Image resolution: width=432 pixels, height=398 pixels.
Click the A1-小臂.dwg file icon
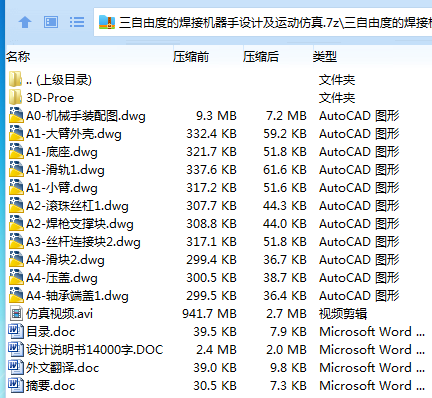[x=16, y=187]
